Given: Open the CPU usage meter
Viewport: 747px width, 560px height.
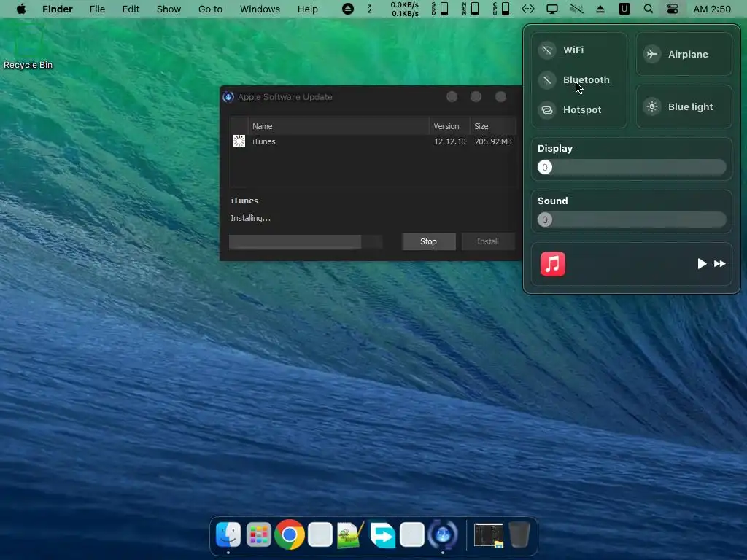Looking at the screenshot, I should point(501,9).
